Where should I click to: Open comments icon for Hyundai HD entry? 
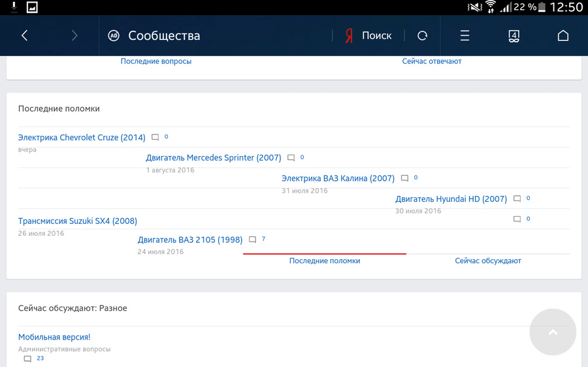click(517, 199)
